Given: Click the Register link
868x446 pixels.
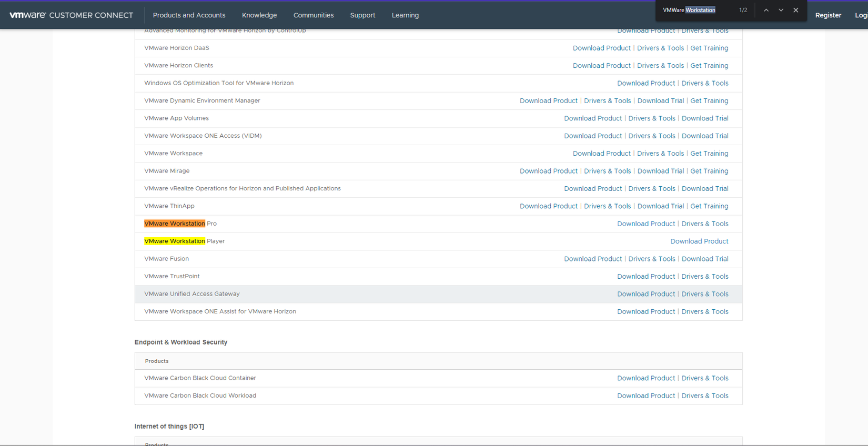Looking at the screenshot, I should point(828,15).
